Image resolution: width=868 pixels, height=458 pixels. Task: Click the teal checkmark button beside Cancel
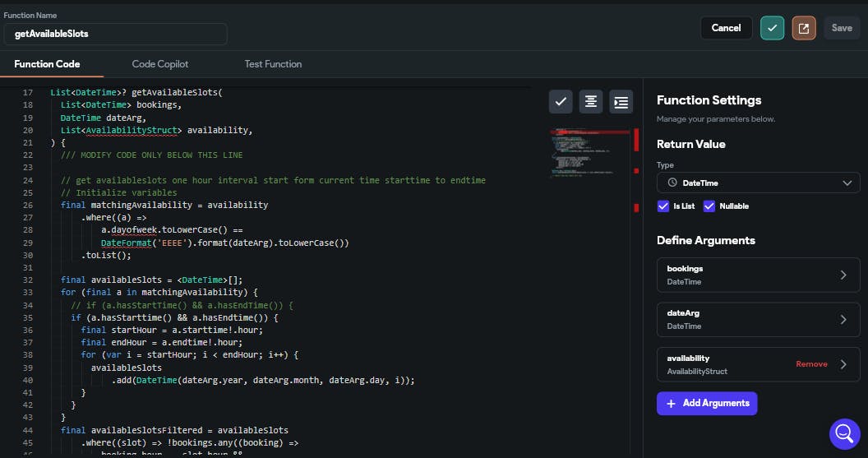(772, 28)
